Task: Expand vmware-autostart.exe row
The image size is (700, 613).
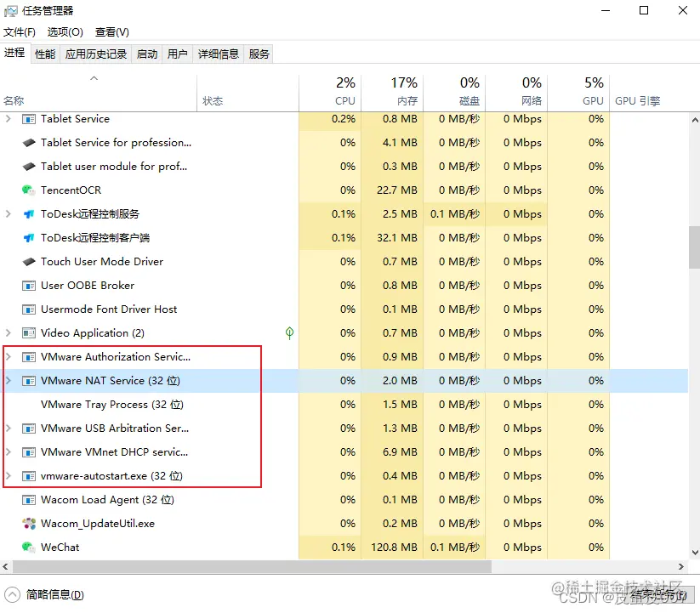Action: click(x=8, y=475)
